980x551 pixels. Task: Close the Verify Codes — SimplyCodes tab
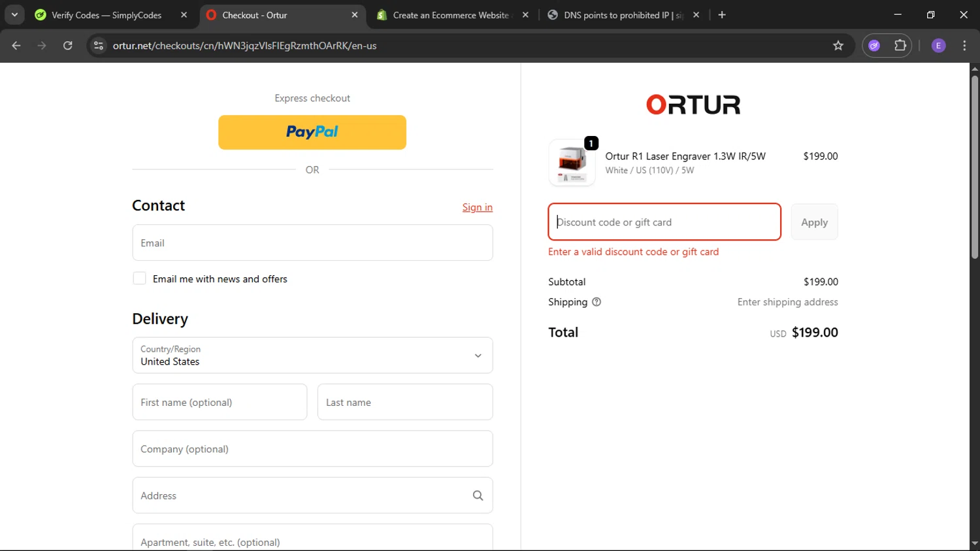pos(184,15)
